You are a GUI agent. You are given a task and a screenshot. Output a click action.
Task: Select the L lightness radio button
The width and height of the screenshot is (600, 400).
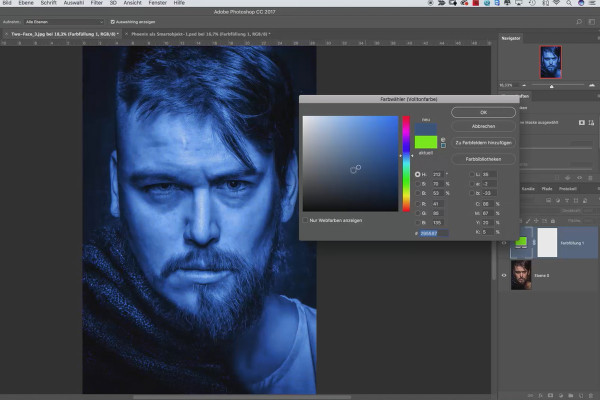pyautogui.click(x=472, y=174)
